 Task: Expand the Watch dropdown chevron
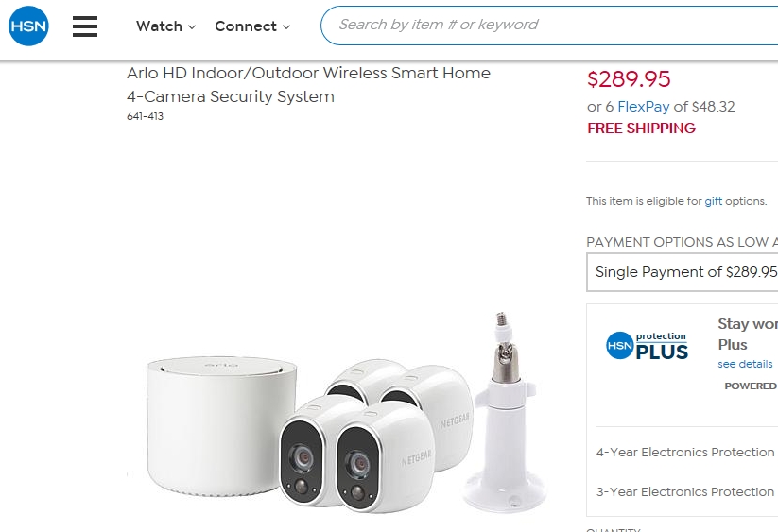coord(192,27)
